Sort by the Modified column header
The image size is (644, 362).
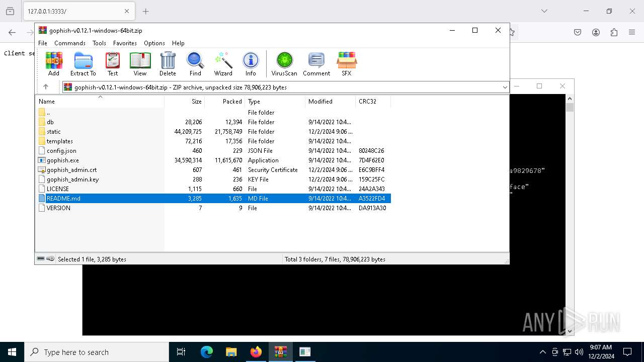coord(331,102)
